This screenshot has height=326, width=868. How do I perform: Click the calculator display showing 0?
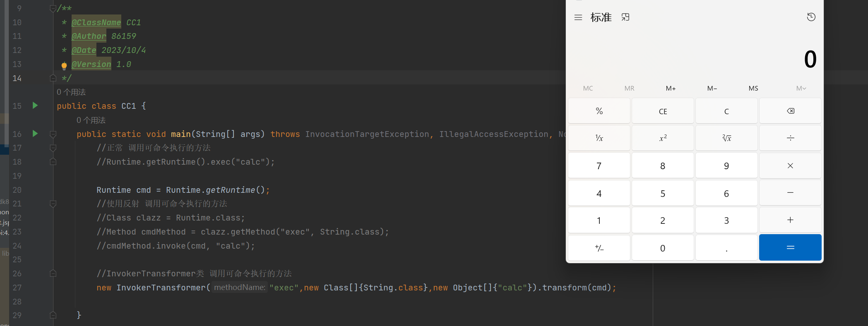click(x=810, y=59)
